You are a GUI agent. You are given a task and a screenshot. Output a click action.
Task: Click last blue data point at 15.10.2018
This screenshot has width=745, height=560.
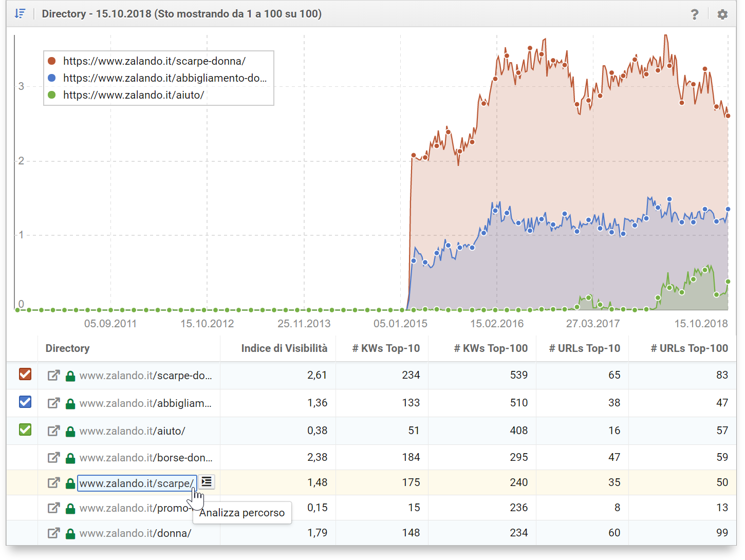coord(728,209)
